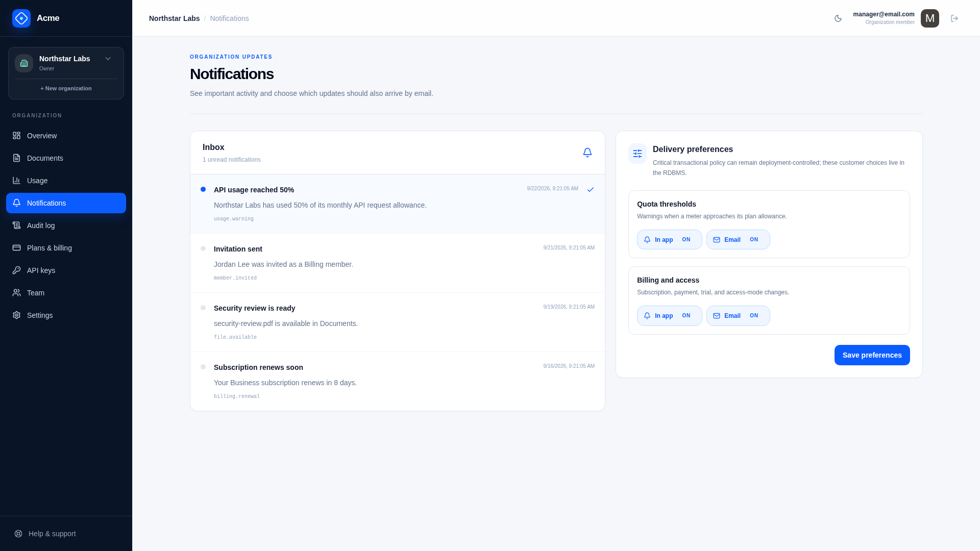
Task: Click the billing.renewal tag
Action: pos(237,396)
